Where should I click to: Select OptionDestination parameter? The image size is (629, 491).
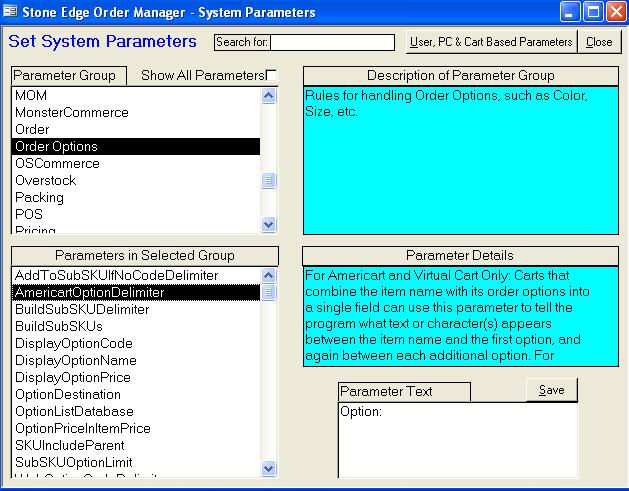[136, 394]
